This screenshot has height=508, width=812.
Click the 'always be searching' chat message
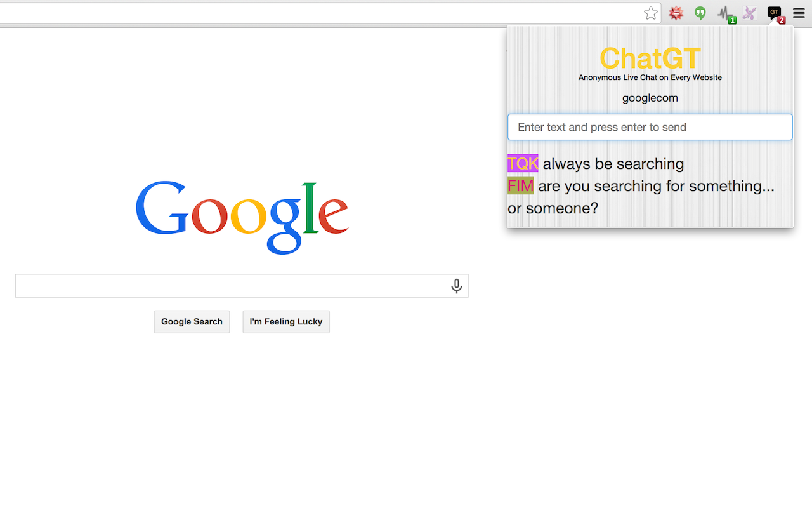[x=613, y=164]
